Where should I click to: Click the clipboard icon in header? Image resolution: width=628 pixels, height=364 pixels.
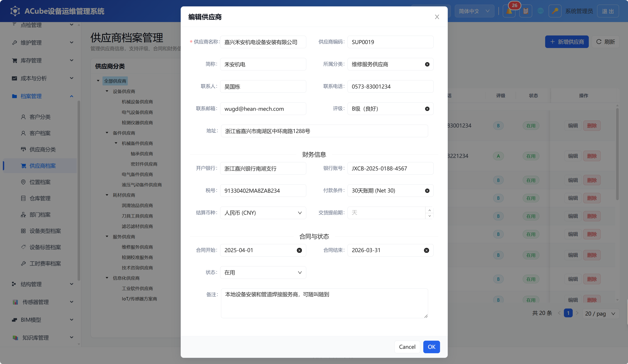click(526, 11)
